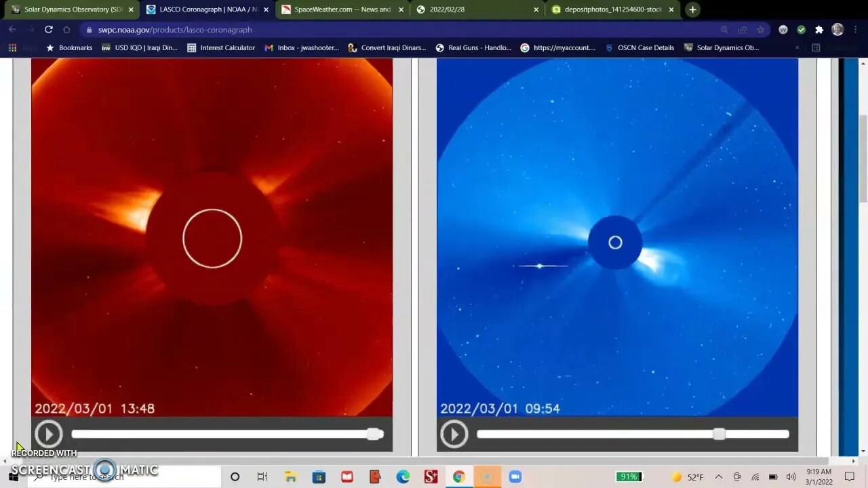Open the Real Guns bookmark
This screenshot has height=488, width=868.
(473, 48)
